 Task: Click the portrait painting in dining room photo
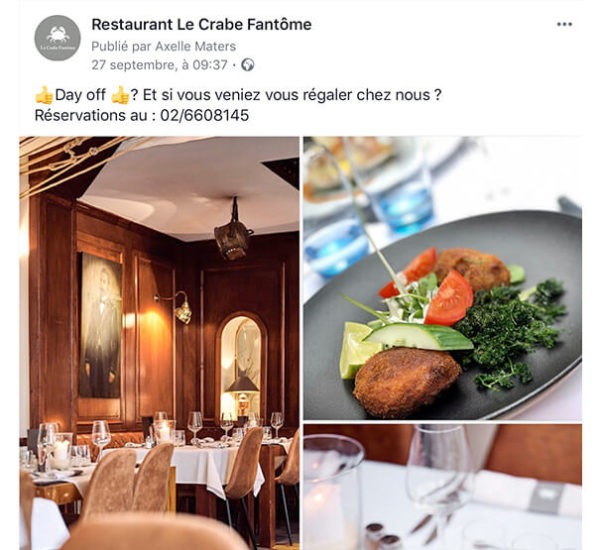pyautogui.click(x=100, y=325)
